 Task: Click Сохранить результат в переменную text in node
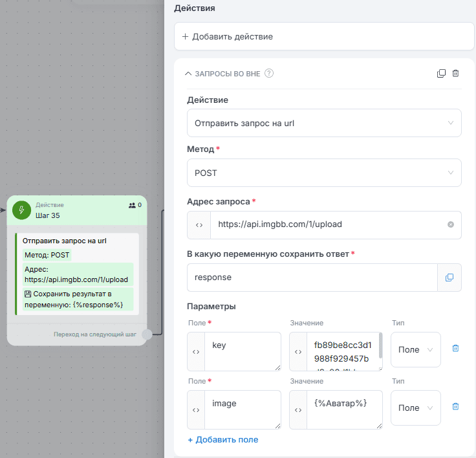pyautogui.click(x=78, y=299)
